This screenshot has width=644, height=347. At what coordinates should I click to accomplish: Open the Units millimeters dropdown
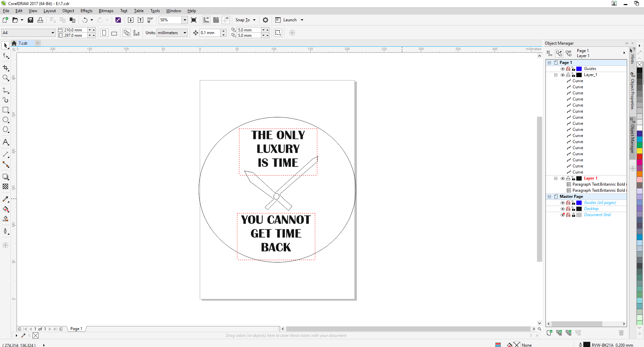pyautogui.click(x=185, y=33)
